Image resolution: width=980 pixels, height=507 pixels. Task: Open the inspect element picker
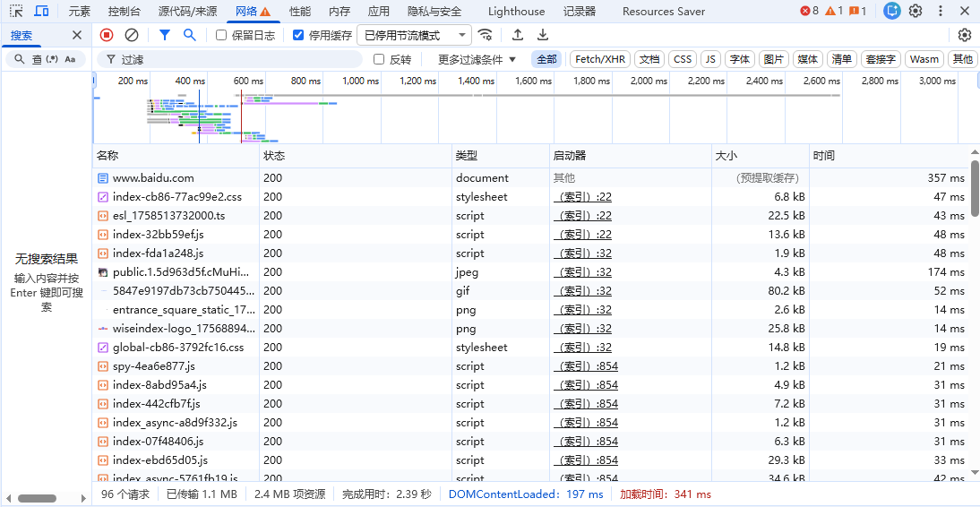16,11
